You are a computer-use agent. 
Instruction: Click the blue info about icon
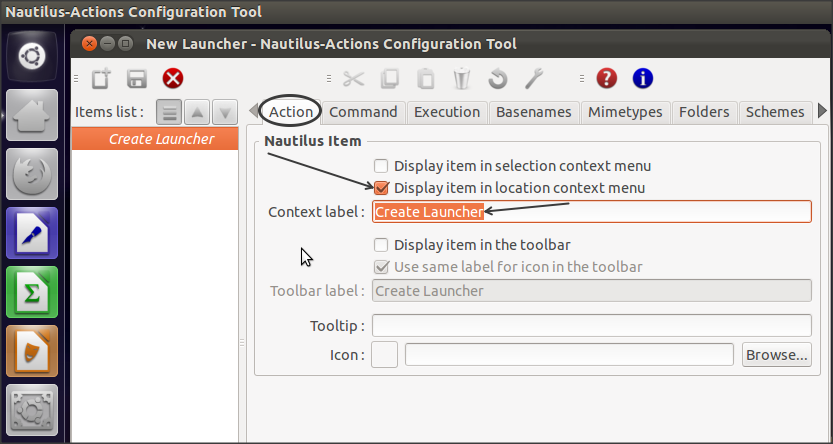642,79
